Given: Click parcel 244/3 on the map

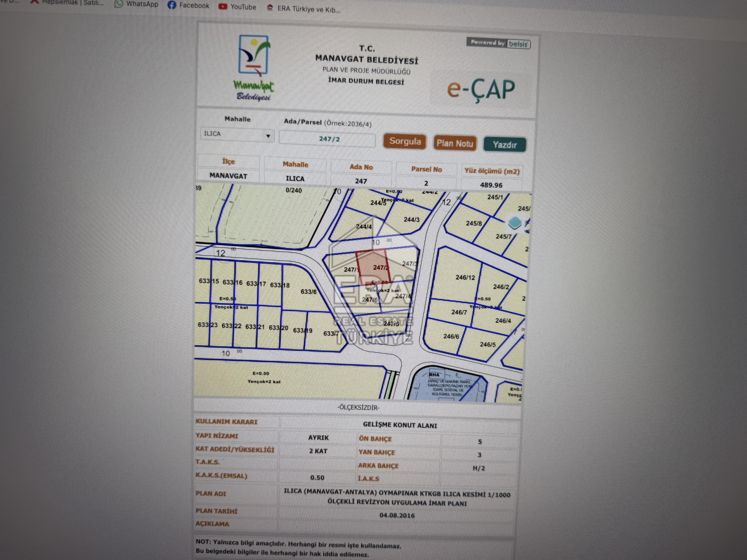Looking at the screenshot, I should coord(412,220).
